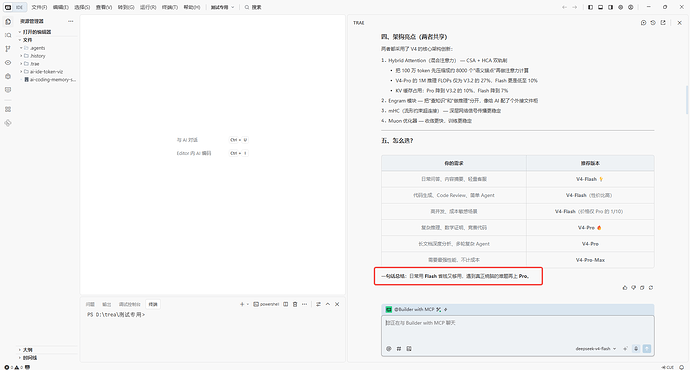Expand the 大纲 outline section
The height and width of the screenshot is (370, 690).
(x=26, y=350)
